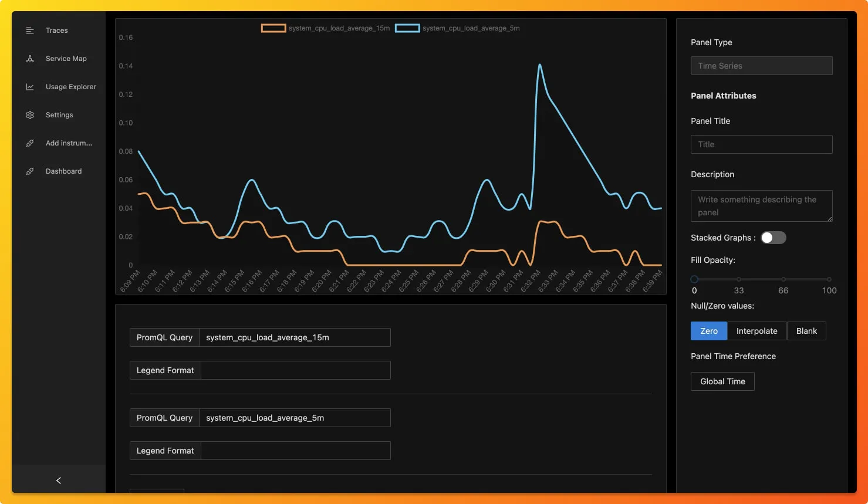
Task: Click the 6:09 PM axis label
Action: [x=130, y=281]
